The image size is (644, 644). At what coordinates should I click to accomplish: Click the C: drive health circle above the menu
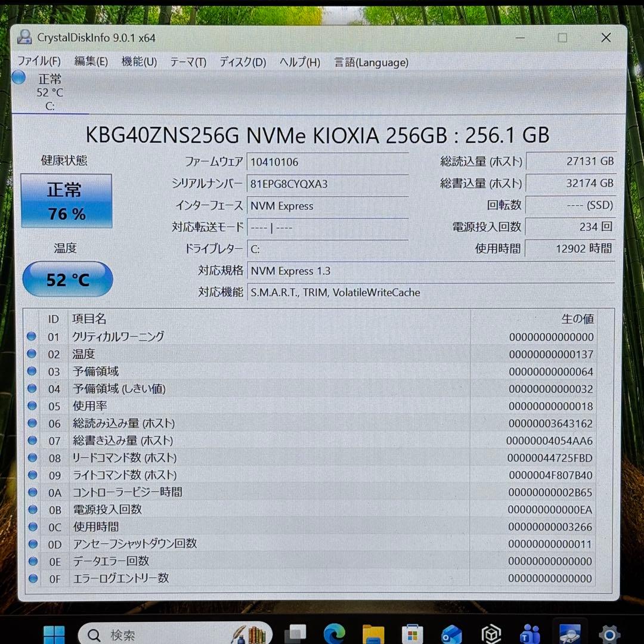coord(18,77)
